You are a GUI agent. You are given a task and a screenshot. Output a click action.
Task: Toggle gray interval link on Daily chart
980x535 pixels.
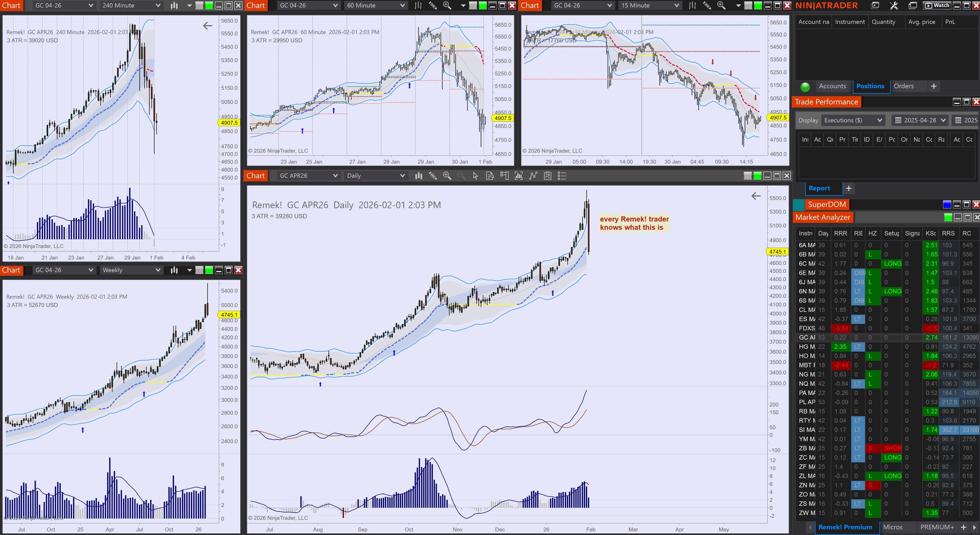coord(748,176)
